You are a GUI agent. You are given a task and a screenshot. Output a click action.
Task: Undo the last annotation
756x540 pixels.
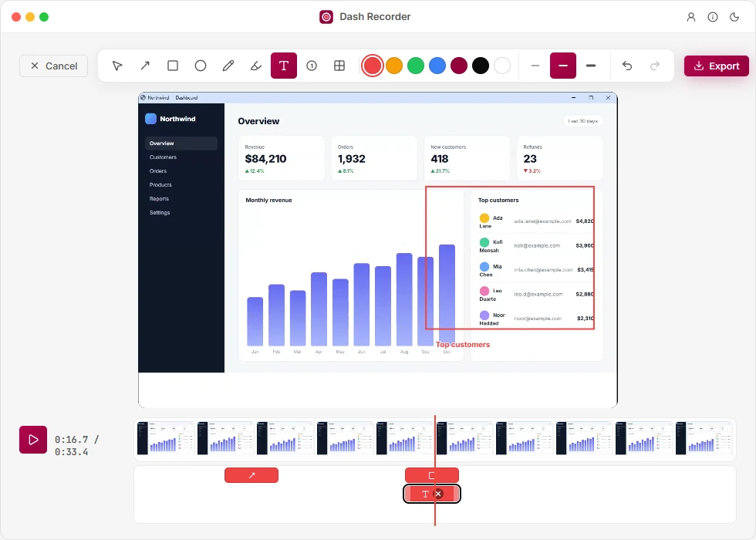pos(626,66)
